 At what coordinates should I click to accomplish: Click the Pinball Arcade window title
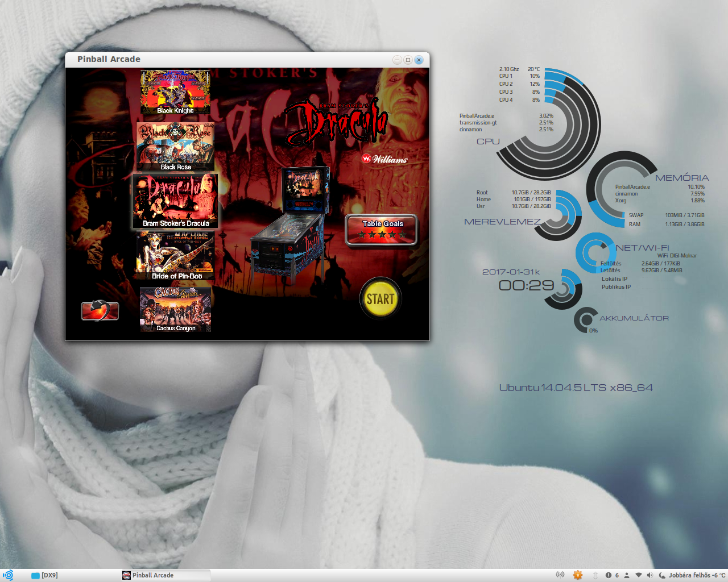[109, 59]
